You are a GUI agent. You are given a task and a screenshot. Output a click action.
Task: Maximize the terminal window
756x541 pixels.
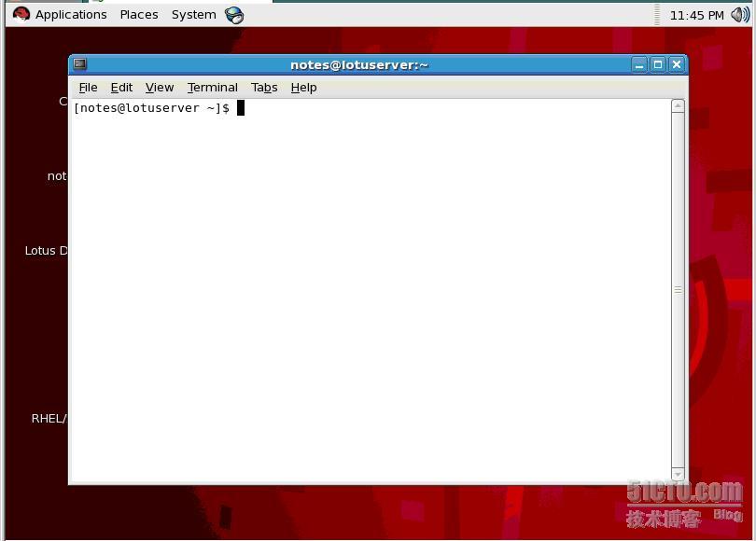tap(658, 64)
